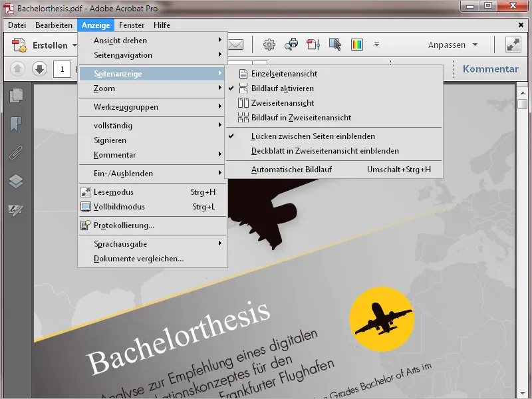
Task: Click the yellow airplane circle graphic
Action: (382, 319)
